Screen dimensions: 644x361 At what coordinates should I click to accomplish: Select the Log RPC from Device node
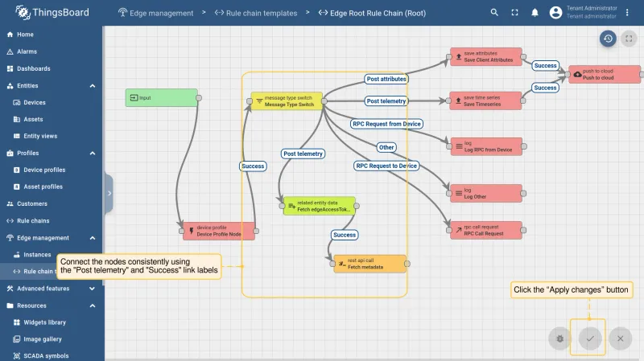(x=487, y=146)
